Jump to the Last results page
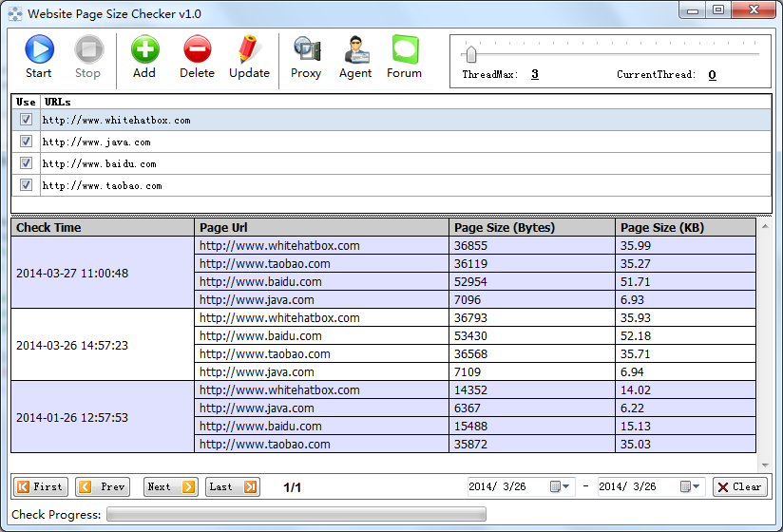783x532 pixels. (x=233, y=486)
